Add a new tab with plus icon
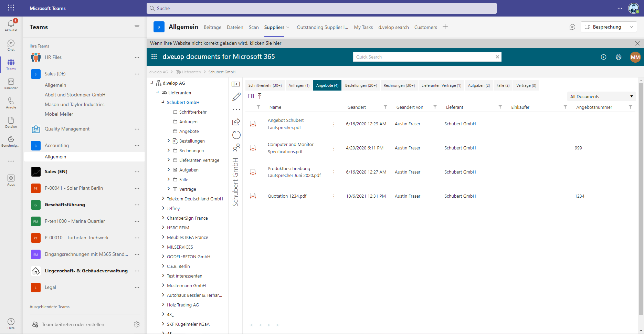The image size is (644, 334). (x=445, y=27)
